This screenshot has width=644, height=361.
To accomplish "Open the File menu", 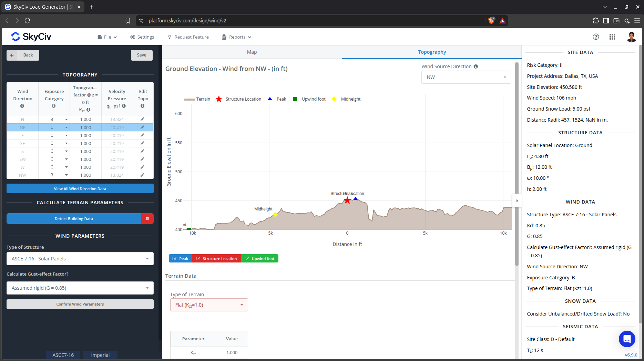I will click(107, 37).
